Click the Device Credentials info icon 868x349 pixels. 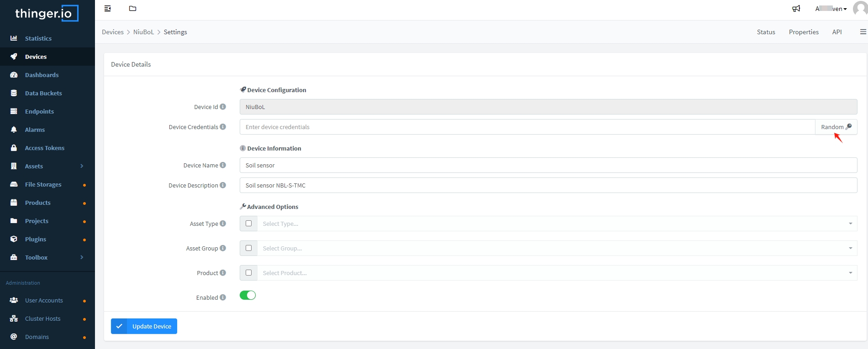(x=223, y=127)
